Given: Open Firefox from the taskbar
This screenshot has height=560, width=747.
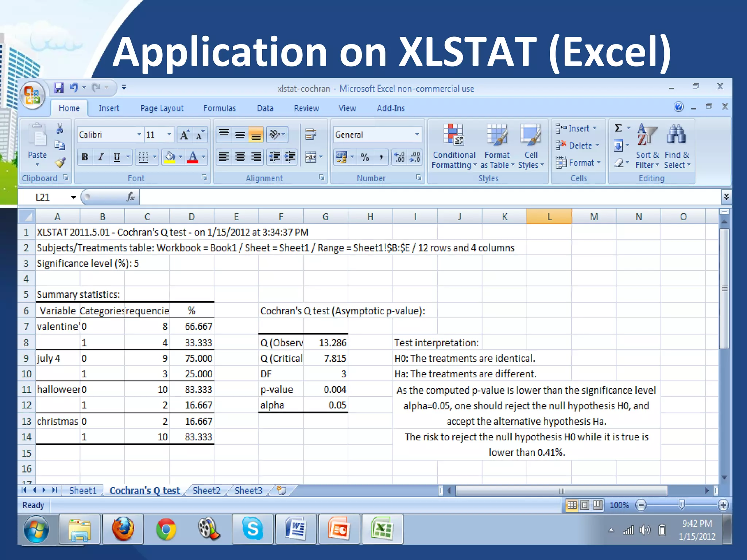Looking at the screenshot, I should [x=123, y=529].
